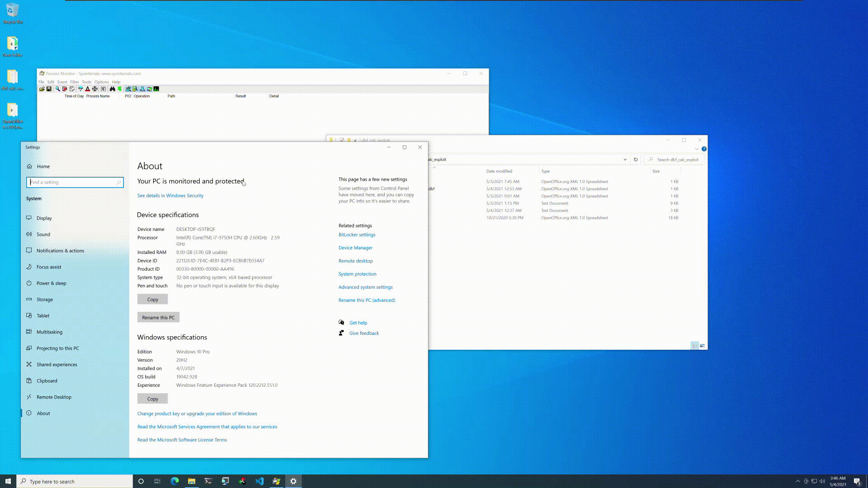Open Multitasking settings in the sidebar
This screenshot has height=488, width=868.
pos(49,332)
